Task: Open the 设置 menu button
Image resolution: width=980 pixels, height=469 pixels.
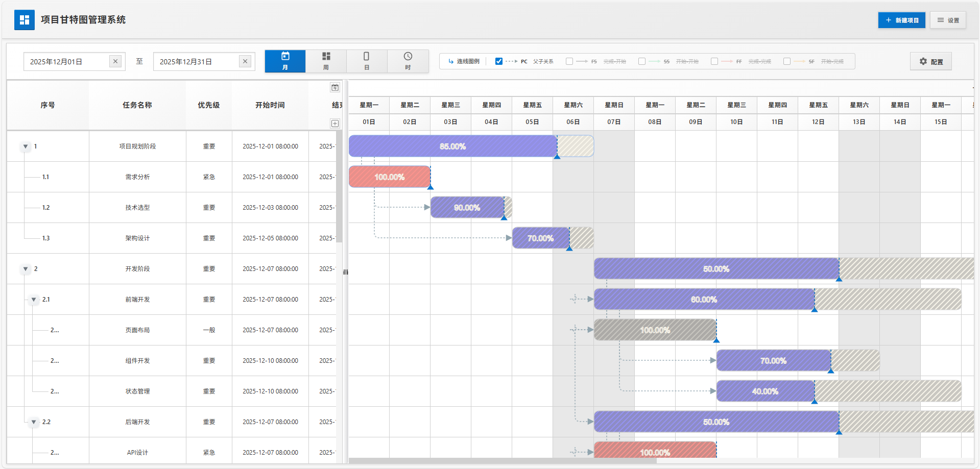Action: 948,20
